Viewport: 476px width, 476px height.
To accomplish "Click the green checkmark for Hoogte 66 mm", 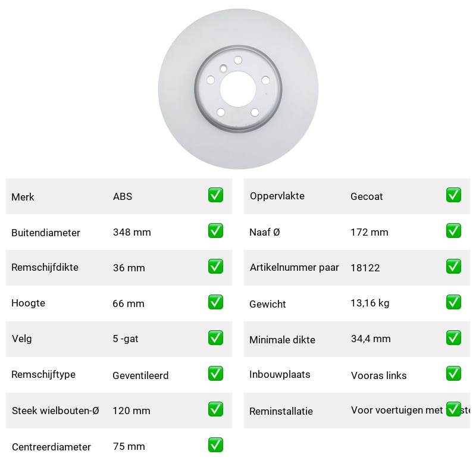I will pyautogui.click(x=215, y=302).
